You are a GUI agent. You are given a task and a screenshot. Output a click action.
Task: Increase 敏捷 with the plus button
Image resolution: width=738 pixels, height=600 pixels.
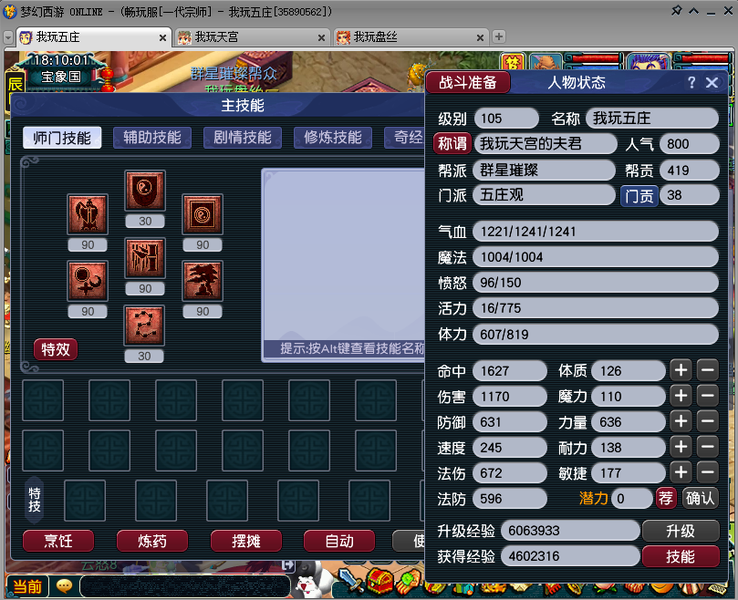681,472
